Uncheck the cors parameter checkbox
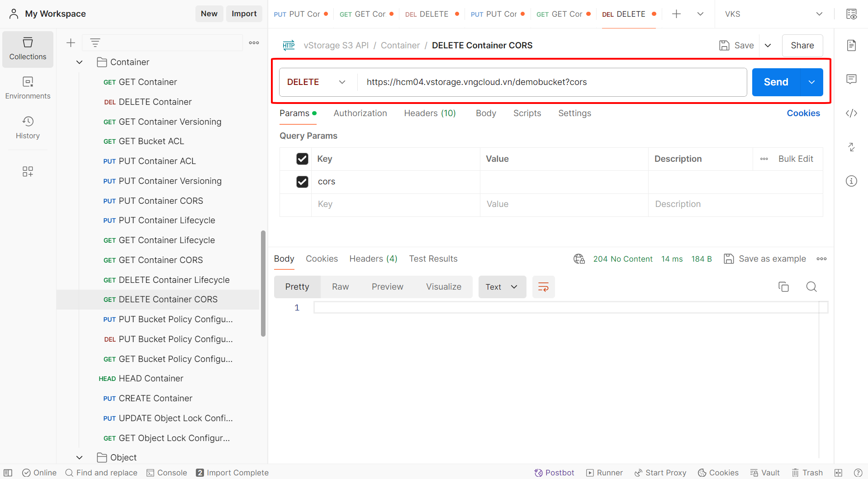This screenshot has width=868, height=479. (x=302, y=182)
